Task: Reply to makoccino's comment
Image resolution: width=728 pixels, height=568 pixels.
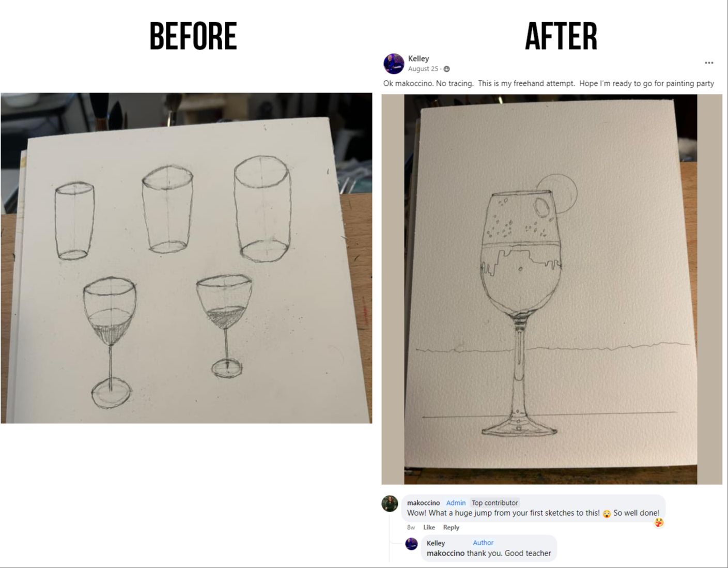Action: tap(451, 527)
